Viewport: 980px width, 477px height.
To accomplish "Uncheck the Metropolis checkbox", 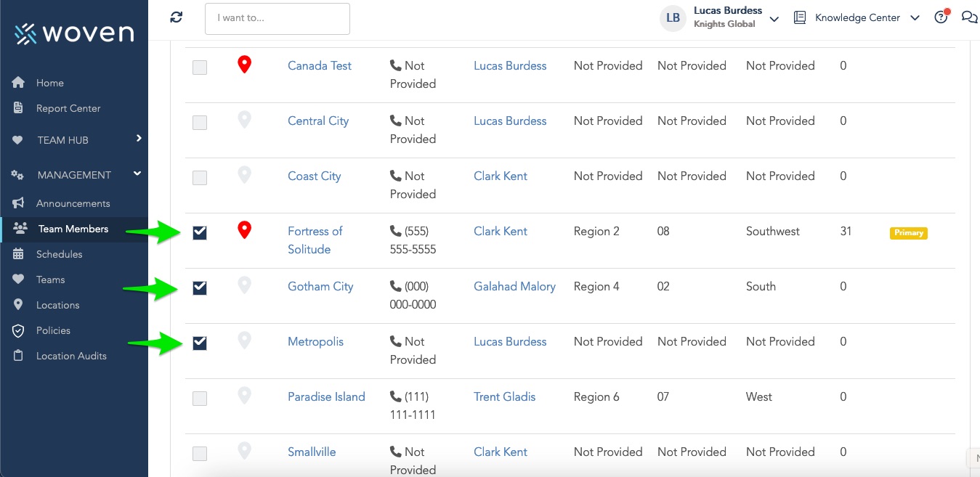I will pyautogui.click(x=200, y=343).
